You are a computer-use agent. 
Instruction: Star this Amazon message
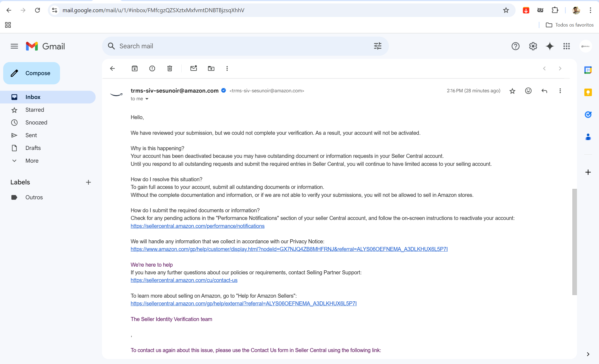point(512,91)
